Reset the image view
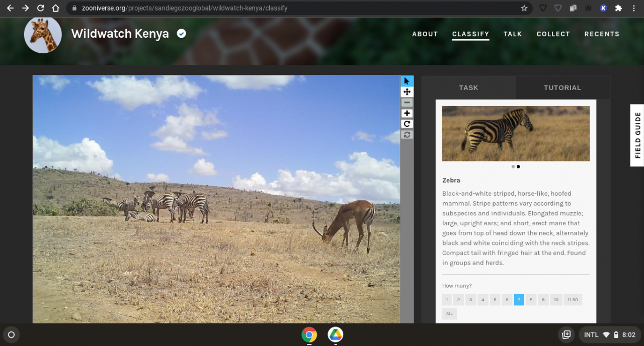Image resolution: width=644 pixels, height=346 pixels. 407,134
